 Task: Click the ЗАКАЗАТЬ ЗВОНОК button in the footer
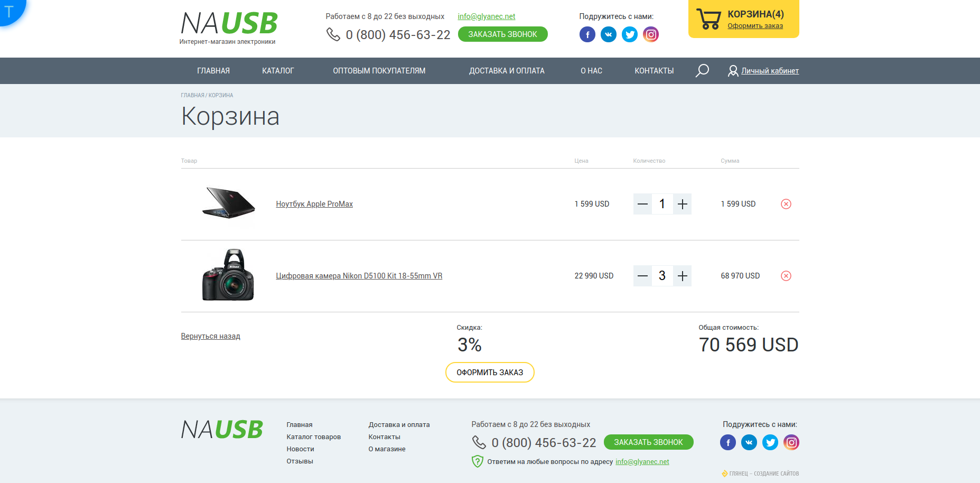(648, 442)
